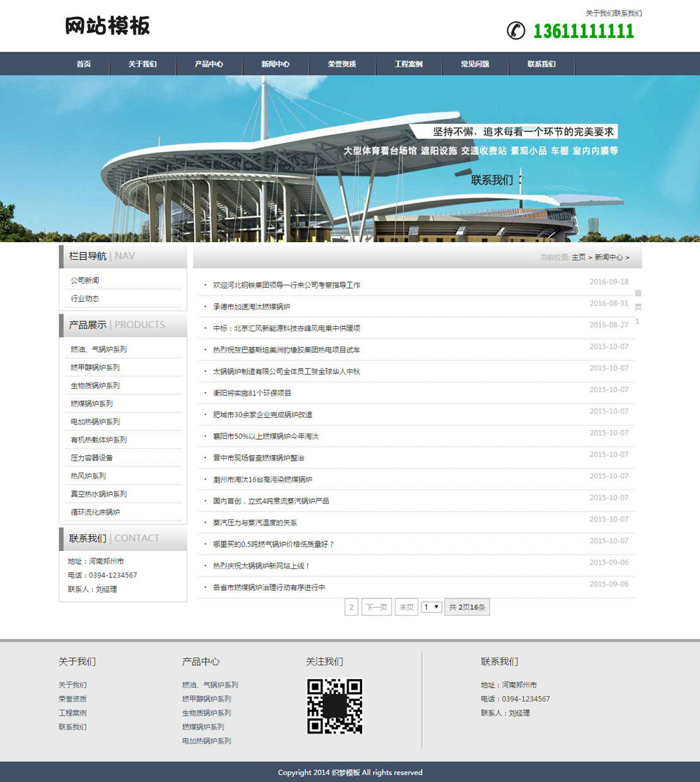Open 主页 from the breadcrumb trail

578,257
